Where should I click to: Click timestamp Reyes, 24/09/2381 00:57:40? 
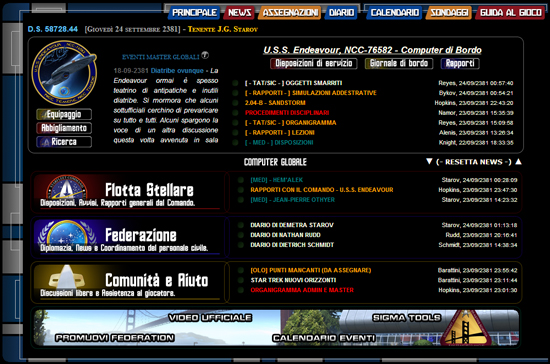click(476, 83)
